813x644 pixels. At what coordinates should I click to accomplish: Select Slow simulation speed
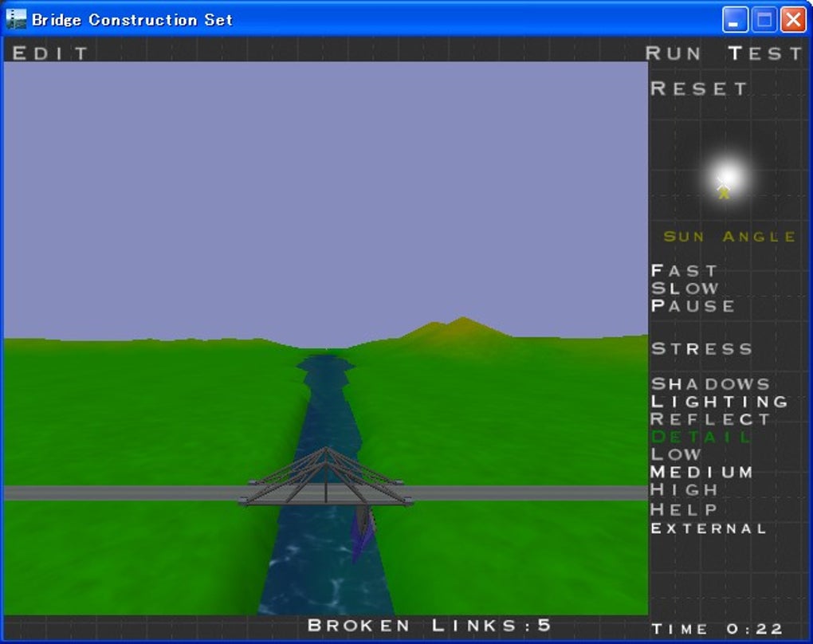pyautogui.click(x=682, y=289)
